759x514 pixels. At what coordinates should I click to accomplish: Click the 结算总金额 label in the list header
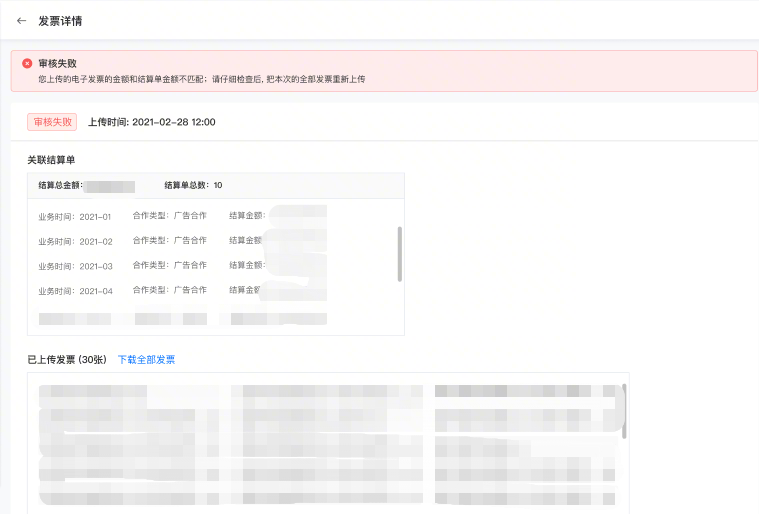coord(60,186)
